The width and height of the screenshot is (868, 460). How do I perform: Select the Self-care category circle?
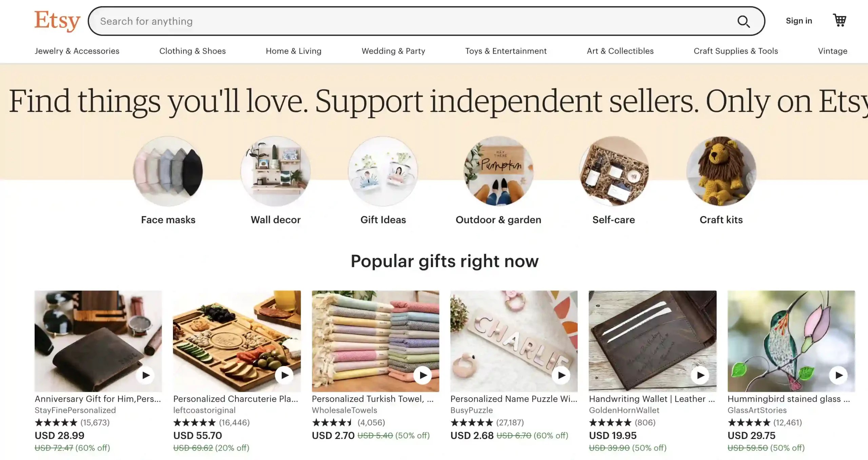(x=614, y=171)
